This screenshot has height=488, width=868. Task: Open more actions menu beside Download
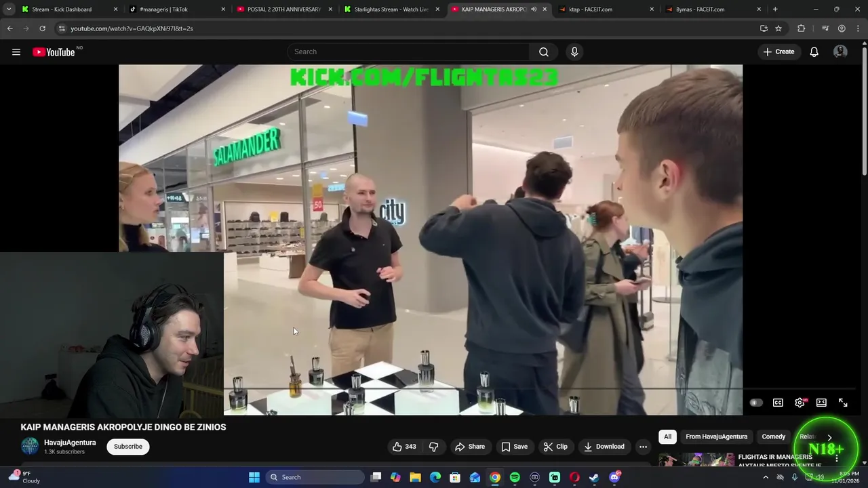tap(643, 447)
